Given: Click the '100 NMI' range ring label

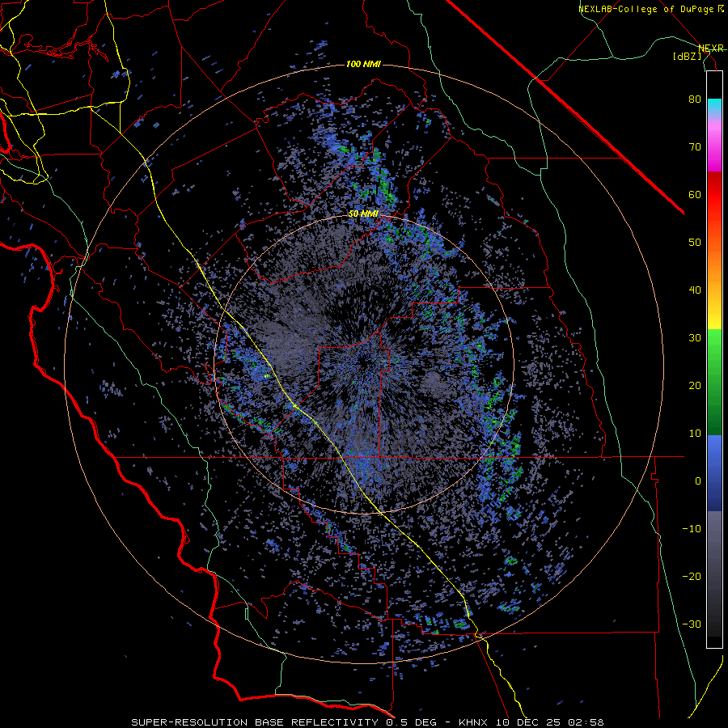Looking at the screenshot, I should [x=363, y=64].
